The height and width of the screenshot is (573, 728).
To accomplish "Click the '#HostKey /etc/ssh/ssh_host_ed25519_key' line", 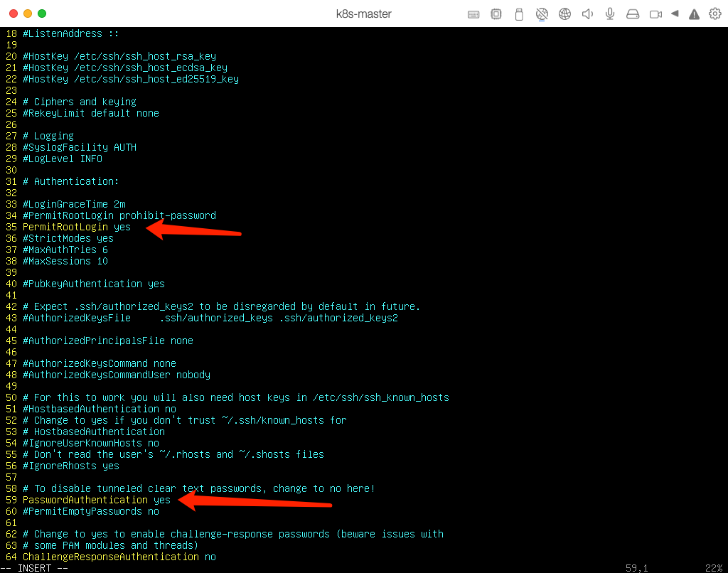I will (131, 79).
